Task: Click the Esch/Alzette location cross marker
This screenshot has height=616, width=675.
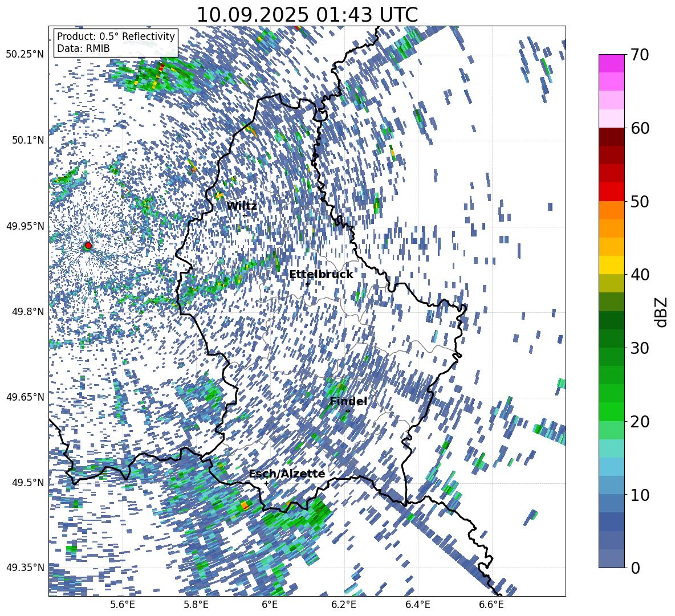Action: [266, 483]
